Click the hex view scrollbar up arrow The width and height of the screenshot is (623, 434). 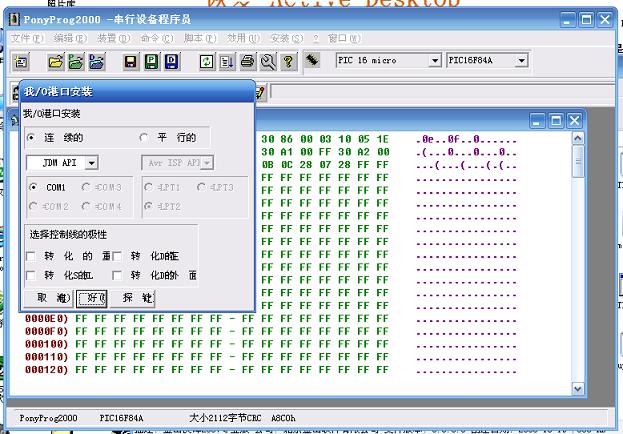(577, 138)
